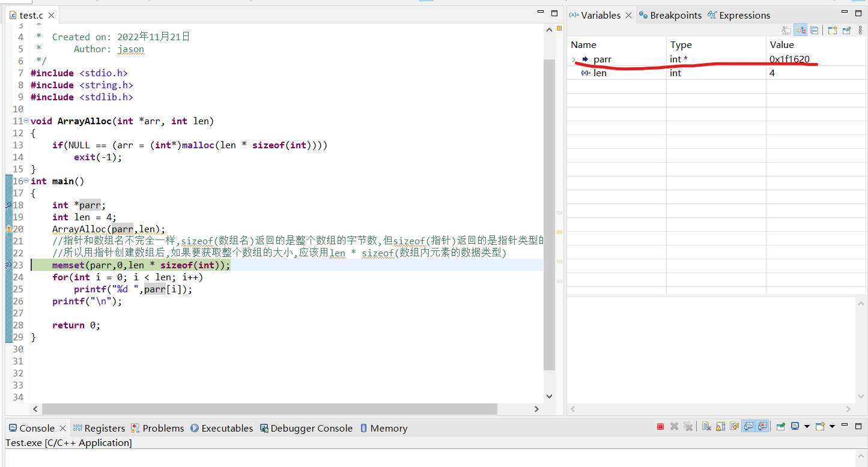The width and height of the screenshot is (868, 467).
Task: Collapse the ArrayAlloc function fold at line 11
Action: coord(26,121)
